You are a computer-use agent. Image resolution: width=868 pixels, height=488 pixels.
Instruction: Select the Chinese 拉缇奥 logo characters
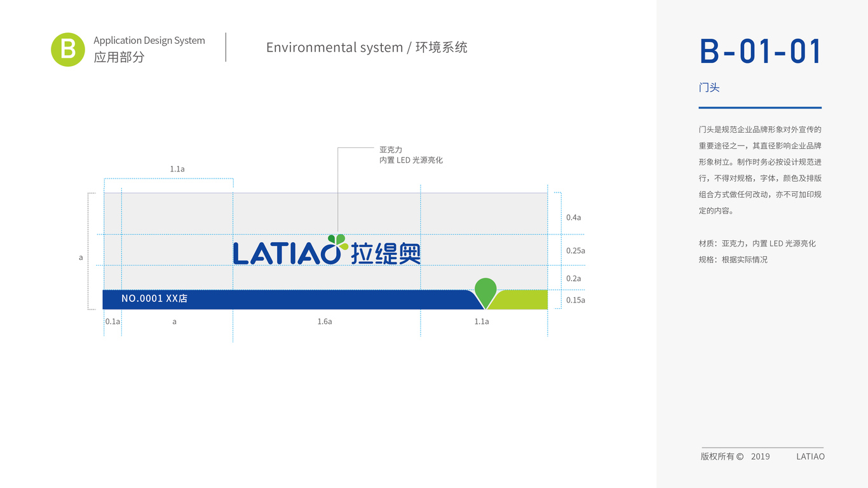386,254
